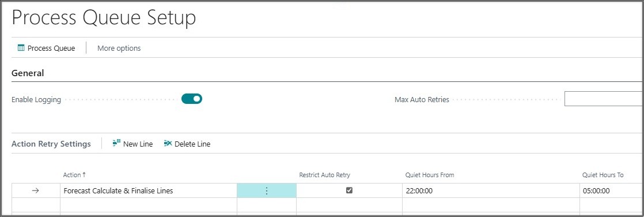Click the Restrict Auto Retry column header
The height and width of the screenshot is (217, 644).
tap(324, 175)
